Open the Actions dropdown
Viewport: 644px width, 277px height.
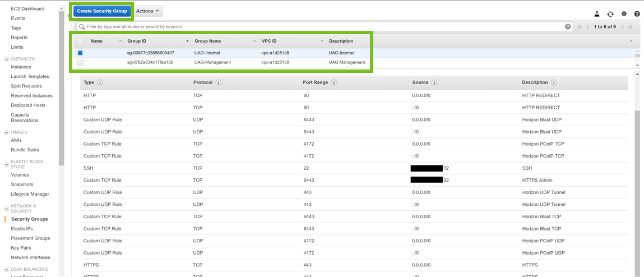click(x=147, y=11)
